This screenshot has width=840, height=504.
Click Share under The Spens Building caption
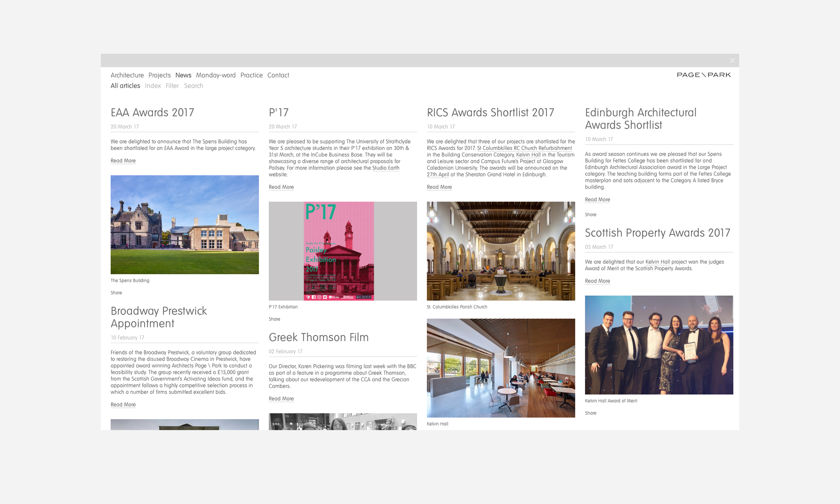tap(116, 292)
